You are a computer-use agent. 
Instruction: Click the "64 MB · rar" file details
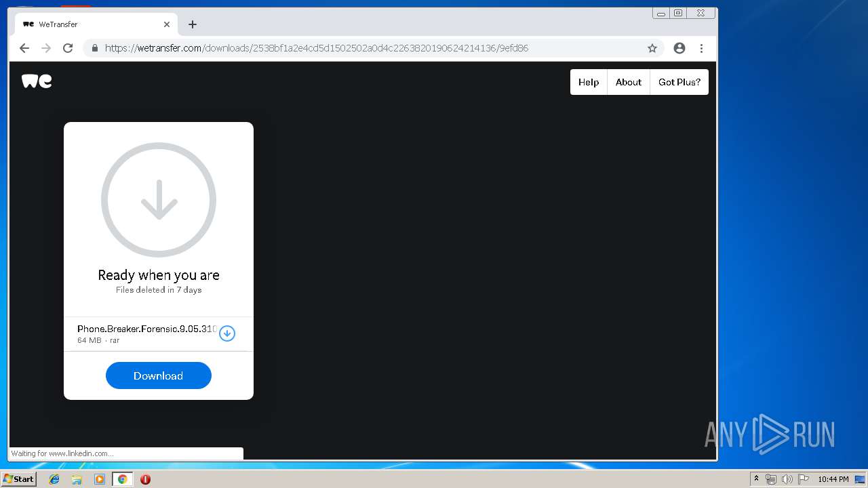click(x=98, y=340)
